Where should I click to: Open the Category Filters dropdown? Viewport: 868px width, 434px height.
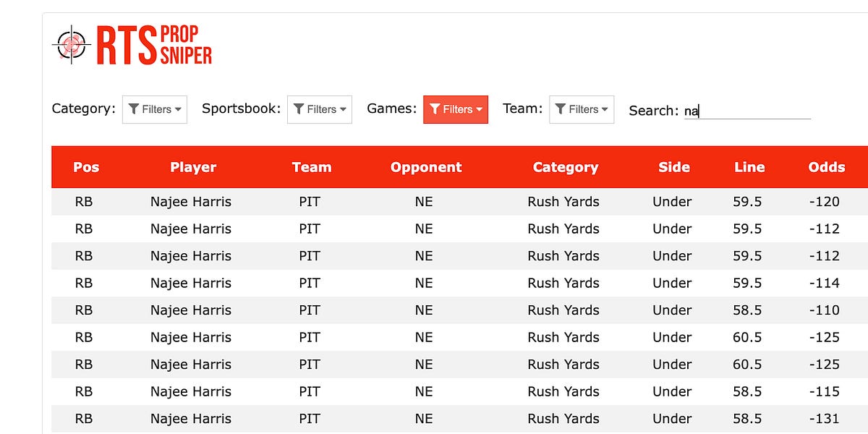pos(155,109)
